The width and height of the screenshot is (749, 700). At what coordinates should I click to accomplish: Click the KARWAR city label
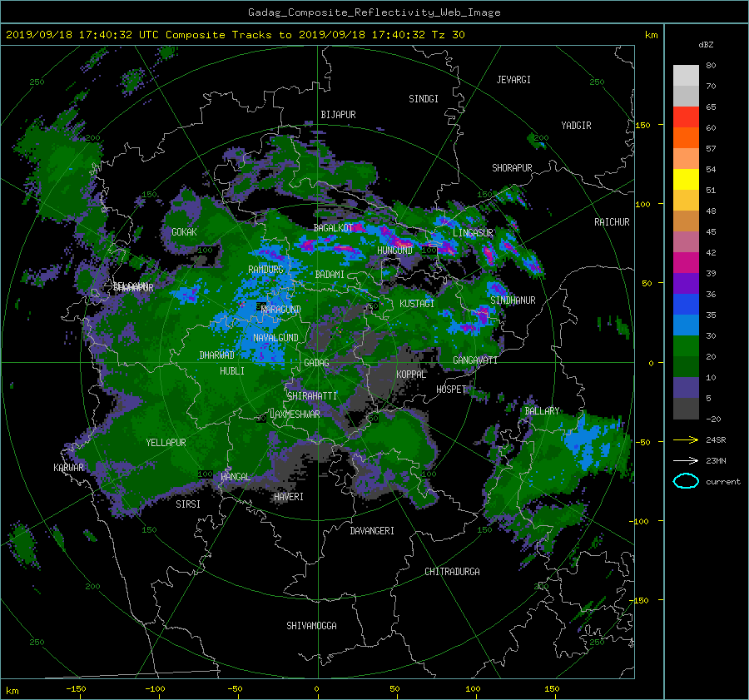coord(68,468)
